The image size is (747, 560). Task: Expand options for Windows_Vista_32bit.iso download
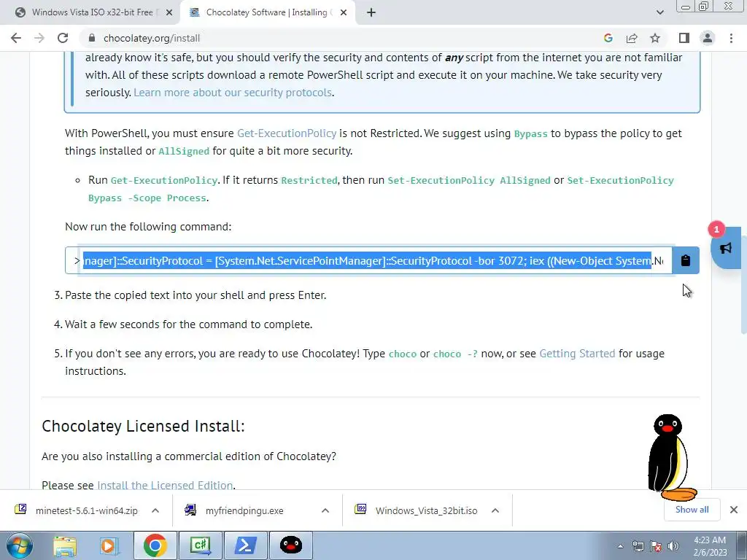pyautogui.click(x=495, y=510)
